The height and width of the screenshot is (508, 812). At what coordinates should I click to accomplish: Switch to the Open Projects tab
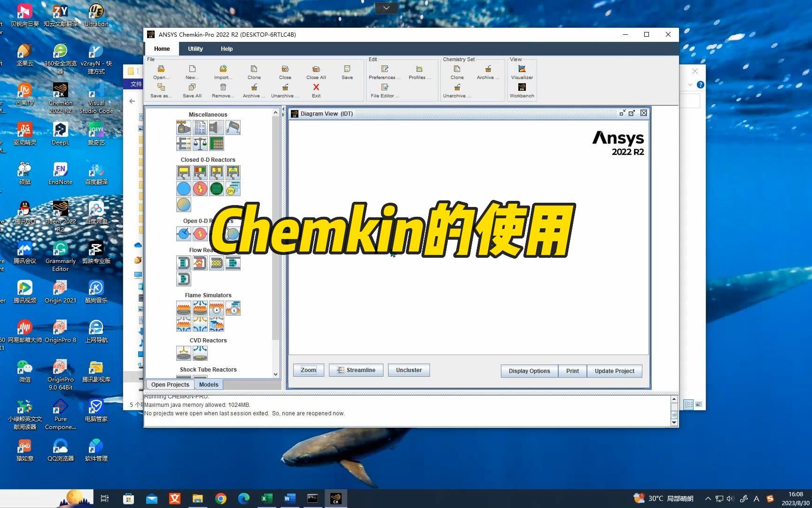coord(170,384)
